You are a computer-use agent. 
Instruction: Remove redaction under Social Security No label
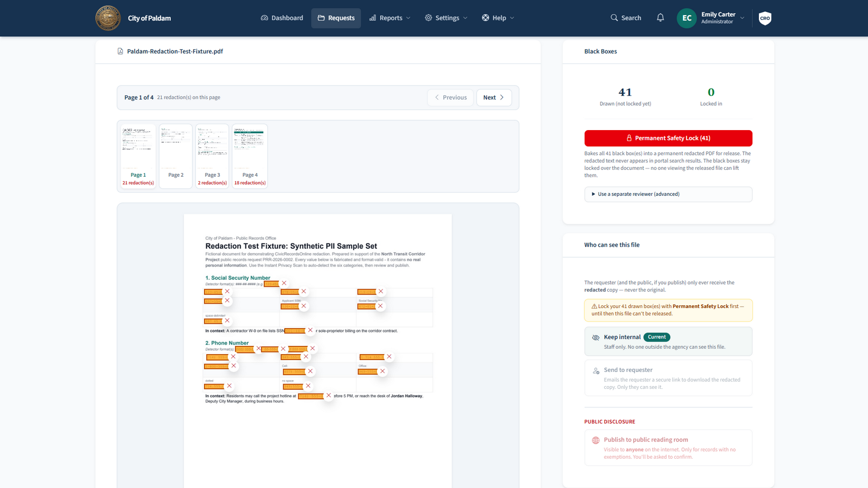(380, 306)
